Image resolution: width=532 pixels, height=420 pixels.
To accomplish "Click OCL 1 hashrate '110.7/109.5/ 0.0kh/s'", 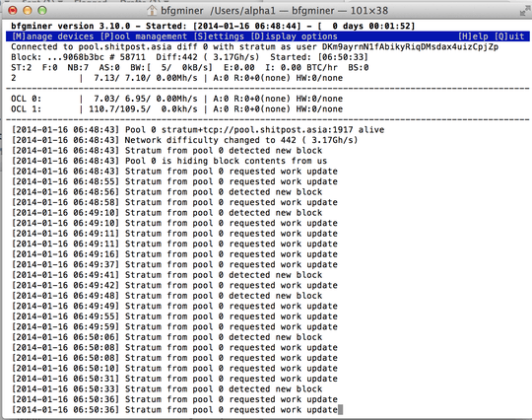I will tap(143, 109).
